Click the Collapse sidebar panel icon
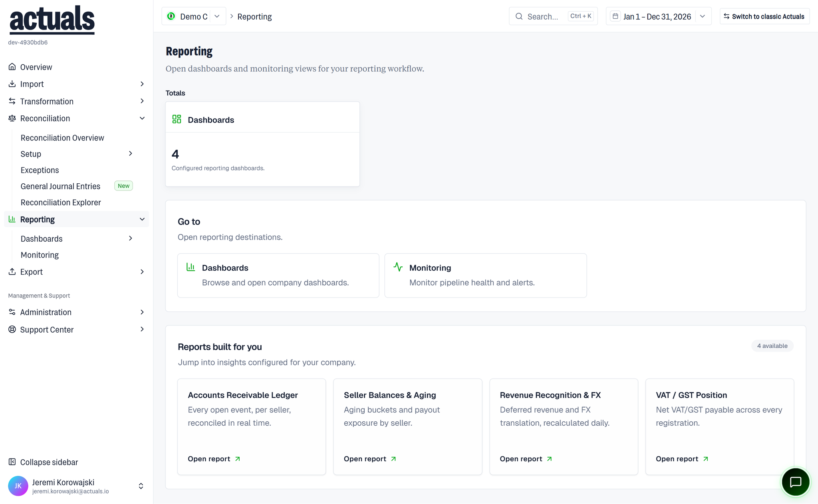Image resolution: width=818 pixels, height=504 pixels. (12, 462)
